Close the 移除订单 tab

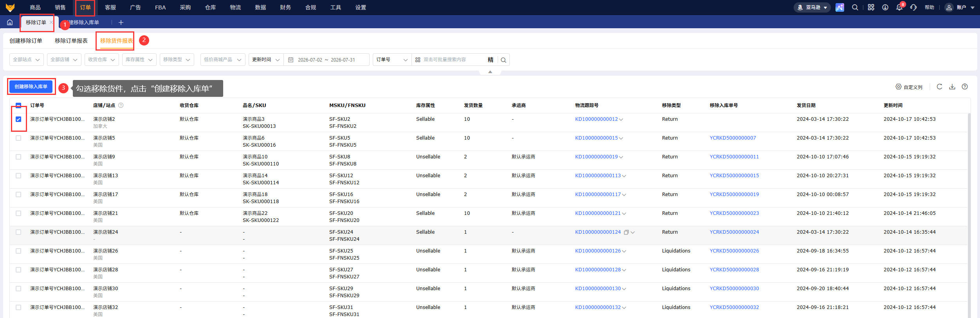[51, 22]
